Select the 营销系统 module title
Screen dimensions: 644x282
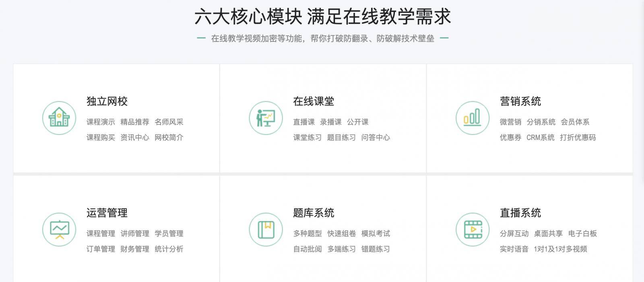point(520,101)
